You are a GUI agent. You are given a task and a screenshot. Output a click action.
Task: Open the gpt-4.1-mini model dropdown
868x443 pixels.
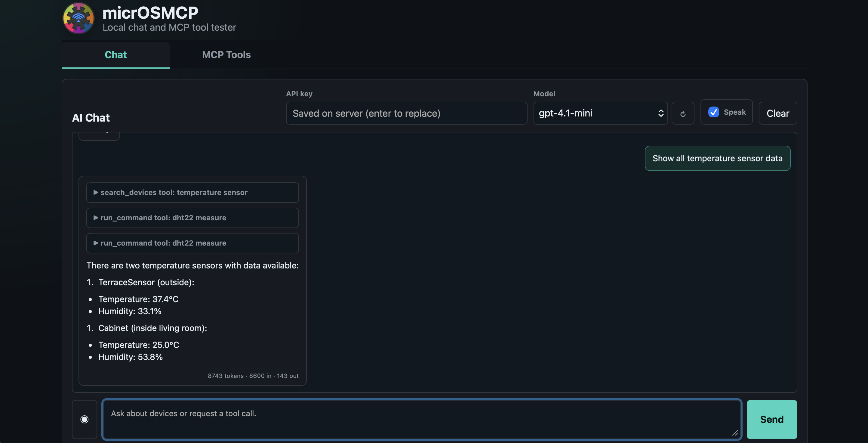(x=600, y=113)
